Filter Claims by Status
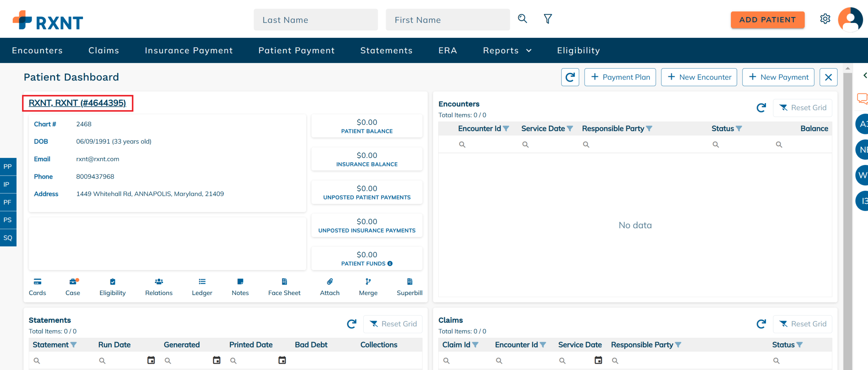This screenshot has width=868, height=370. coord(799,345)
